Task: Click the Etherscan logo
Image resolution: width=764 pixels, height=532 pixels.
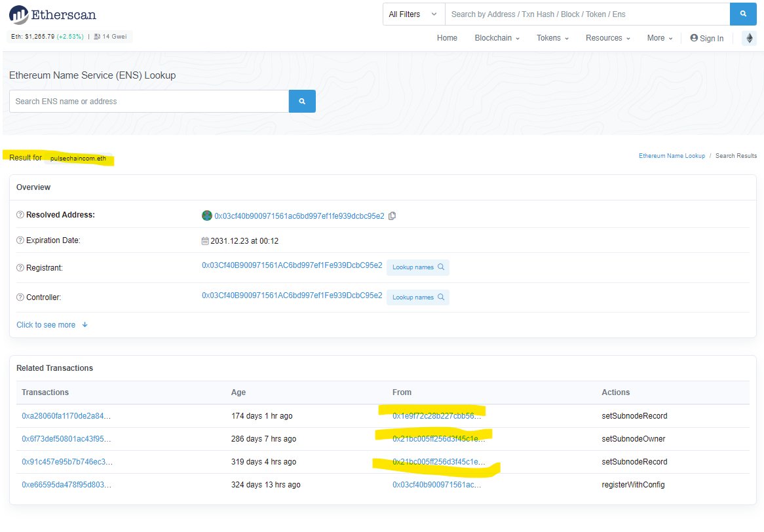Action: click(52, 14)
